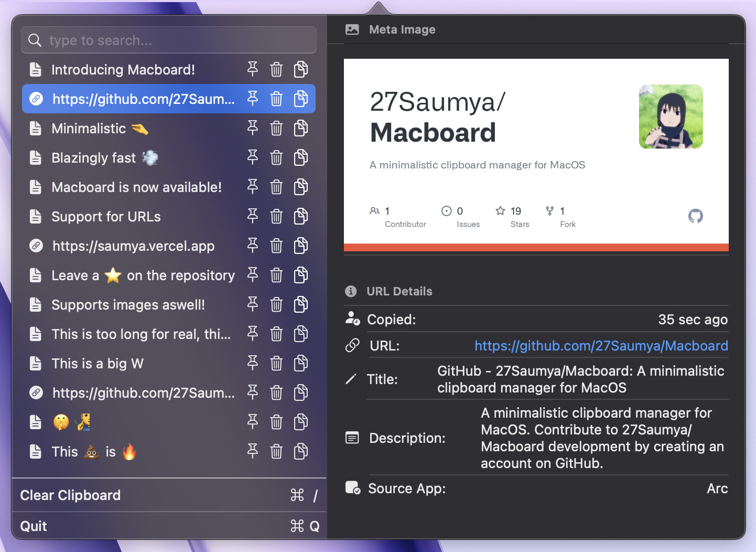Delete the "This 💩 is 🔥" entry
The height and width of the screenshot is (552, 756).
(276, 451)
